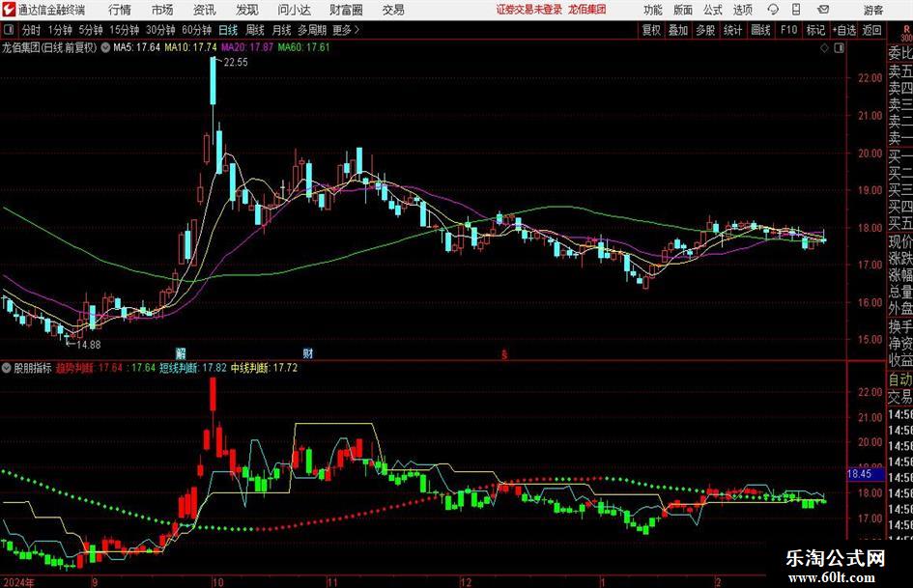Viewport: 913px width, 588px height.
Task: Click the 返回 back button
Action: (x=871, y=30)
